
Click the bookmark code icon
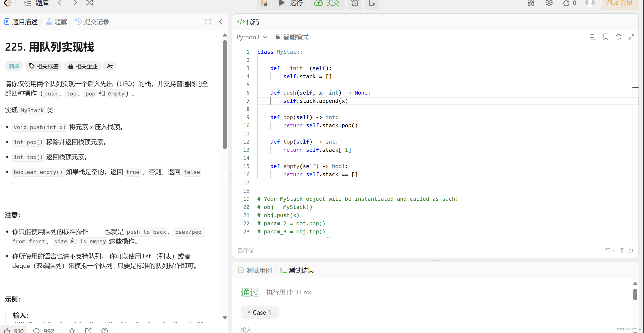pos(605,37)
